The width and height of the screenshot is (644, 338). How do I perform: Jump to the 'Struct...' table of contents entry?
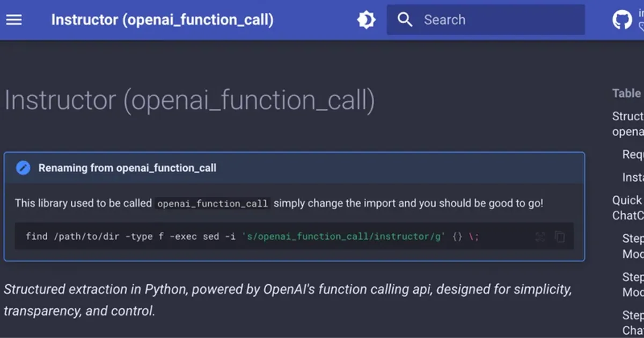[628, 123]
